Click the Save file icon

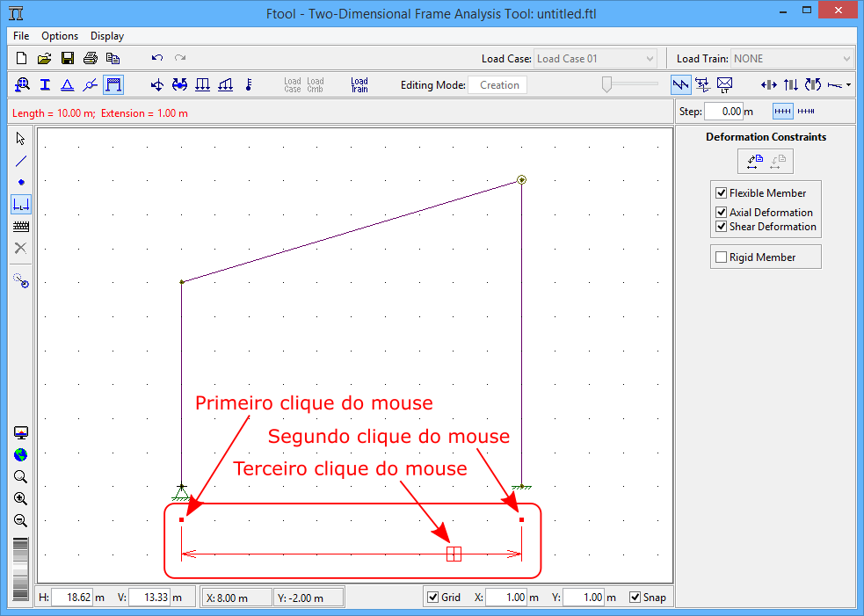[67, 59]
